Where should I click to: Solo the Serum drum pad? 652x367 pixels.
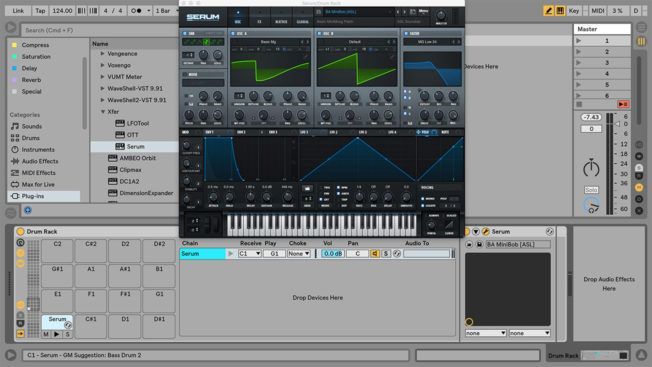[67, 334]
